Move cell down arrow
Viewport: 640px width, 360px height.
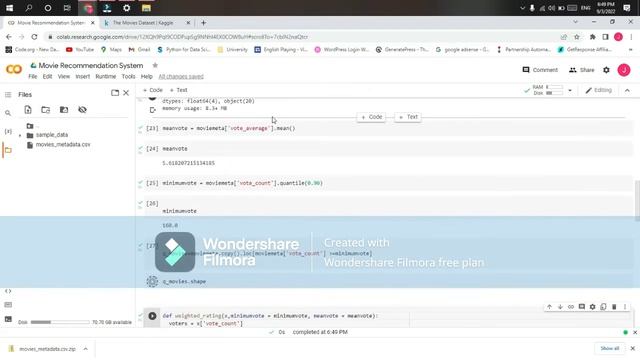pos(560,307)
